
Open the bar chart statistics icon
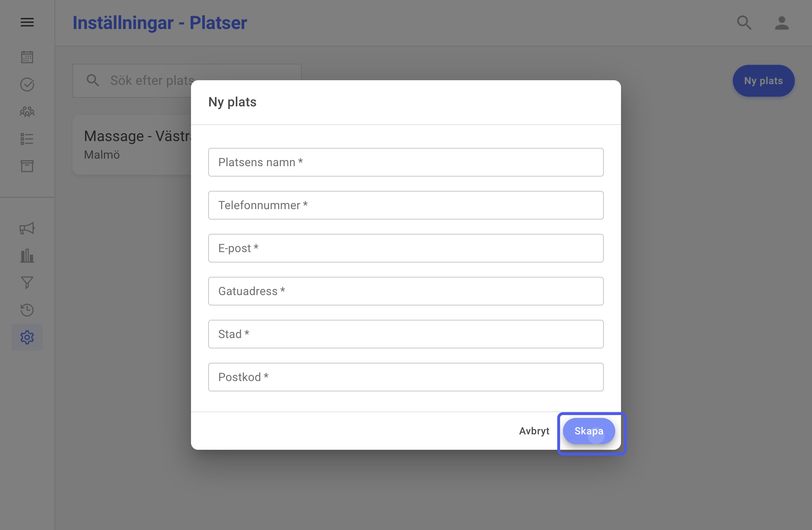pyautogui.click(x=27, y=256)
